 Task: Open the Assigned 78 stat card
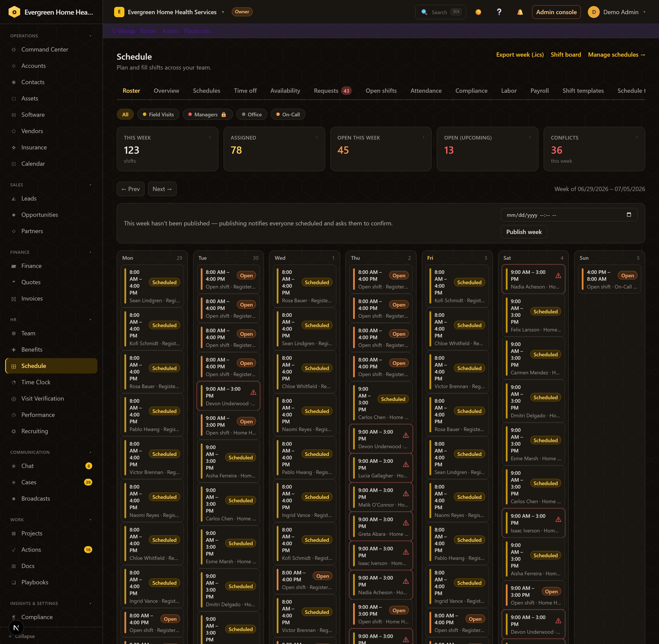tap(274, 149)
